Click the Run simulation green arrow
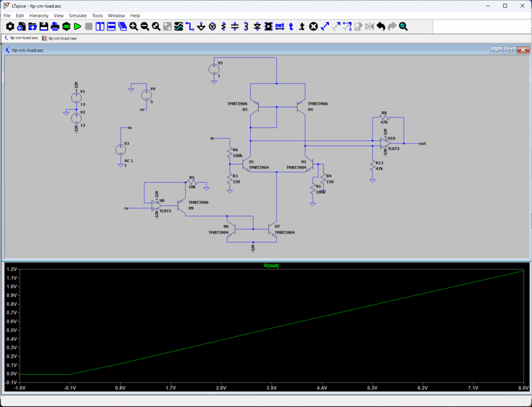Image resolution: width=532 pixels, height=407 pixels. click(x=78, y=27)
